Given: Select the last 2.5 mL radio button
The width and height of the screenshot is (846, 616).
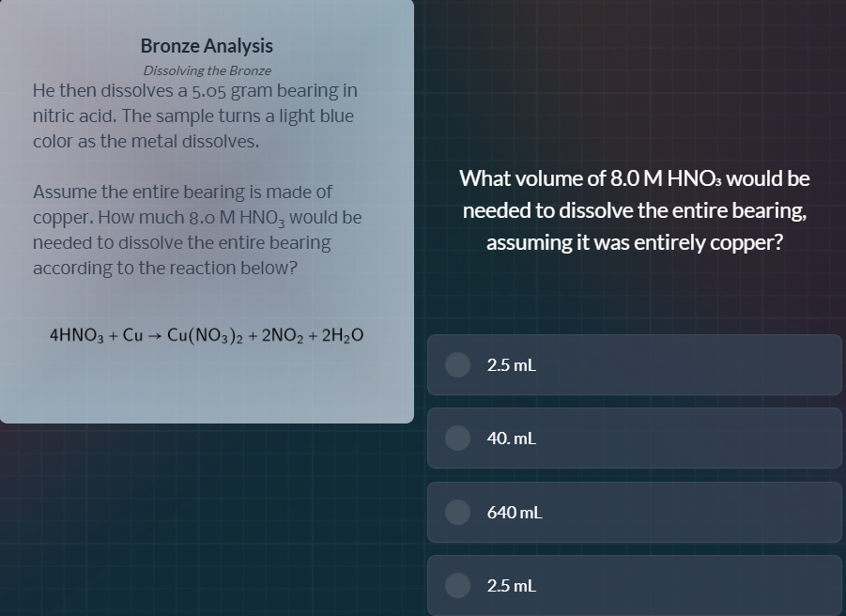Looking at the screenshot, I should pyautogui.click(x=457, y=585).
